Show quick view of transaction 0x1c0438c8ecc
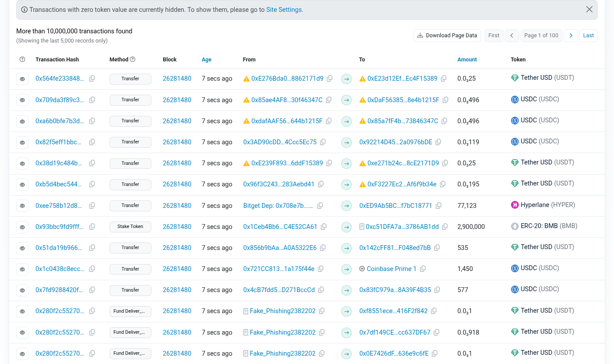This screenshot has width=614, height=364. 22,269
